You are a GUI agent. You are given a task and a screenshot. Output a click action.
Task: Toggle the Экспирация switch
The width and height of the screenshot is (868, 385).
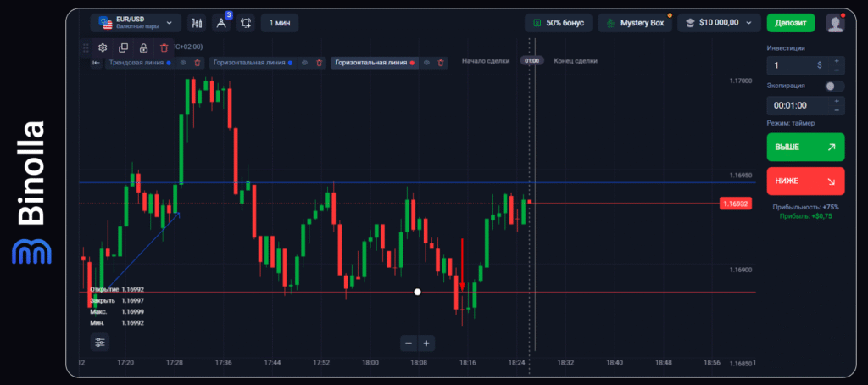(x=834, y=86)
